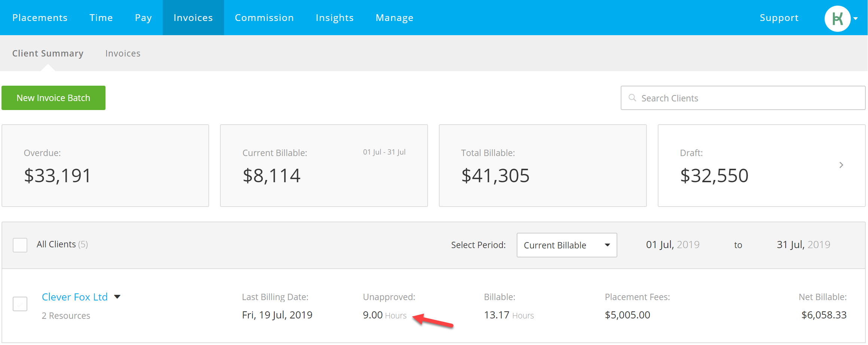The image size is (868, 345).
Task: Open the Select Period dropdown
Action: click(567, 245)
